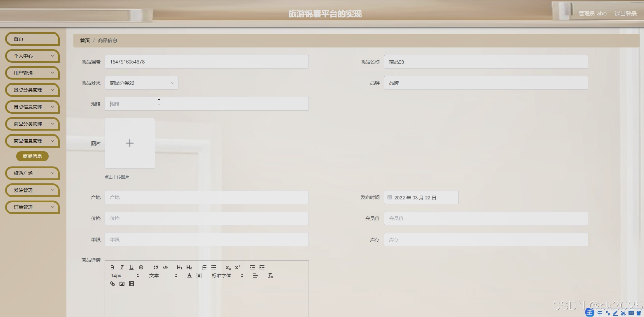The image size is (644, 317).
Task: Click the blockquote icon
Action: [155, 267]
